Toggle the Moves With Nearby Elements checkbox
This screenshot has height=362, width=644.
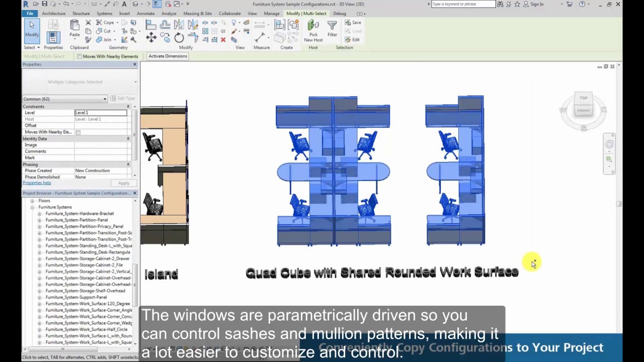pyautogui.click(x=79, y=56)
